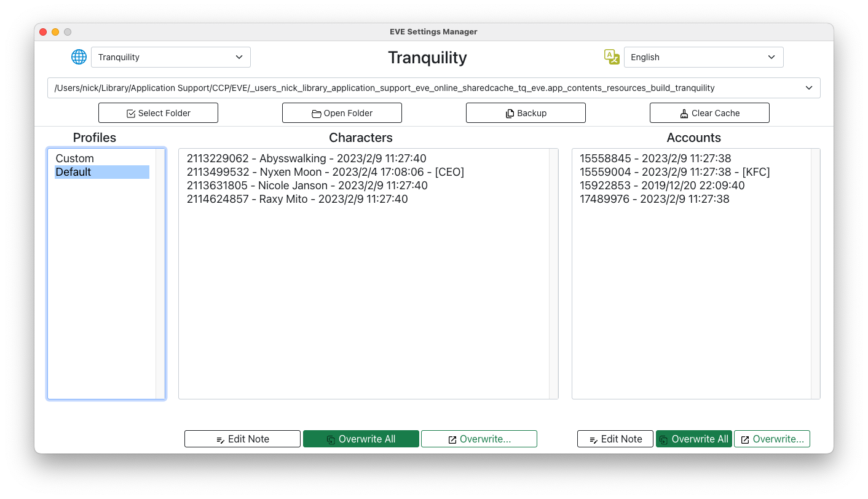Close the EVE Settings Manager window
Screen dimensions: 868x499
43,32
